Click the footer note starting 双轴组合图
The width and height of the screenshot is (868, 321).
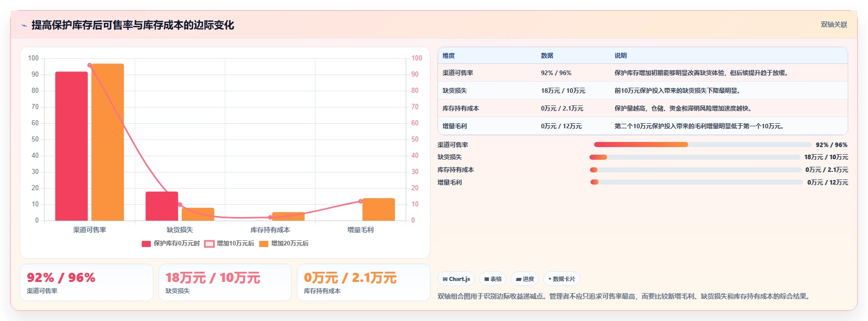pos(624,296)
